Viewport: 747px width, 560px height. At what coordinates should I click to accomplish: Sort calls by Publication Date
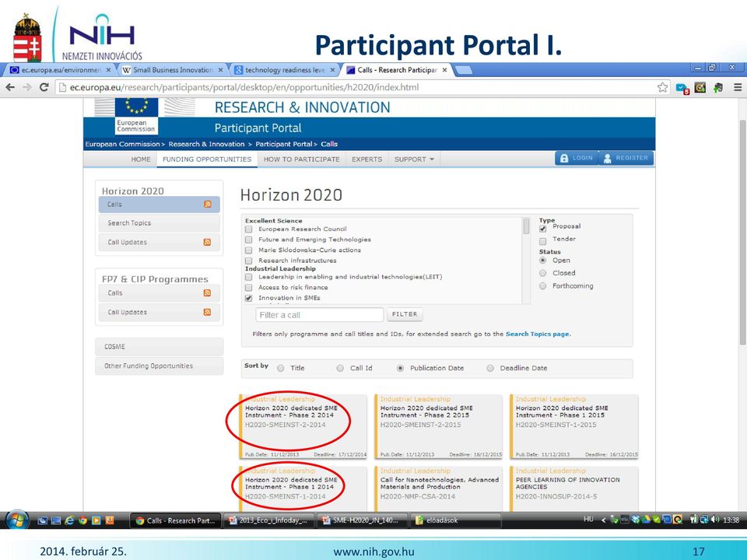(x=401, y=368)
